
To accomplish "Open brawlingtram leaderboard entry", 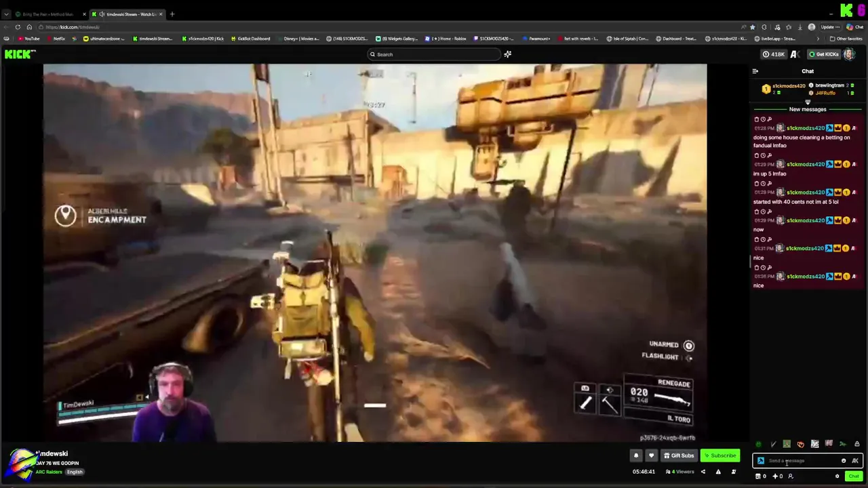I will click(832, 85).
